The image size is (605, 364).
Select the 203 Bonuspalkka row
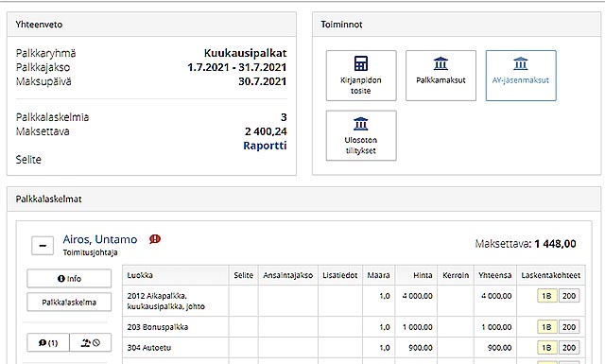354,327
